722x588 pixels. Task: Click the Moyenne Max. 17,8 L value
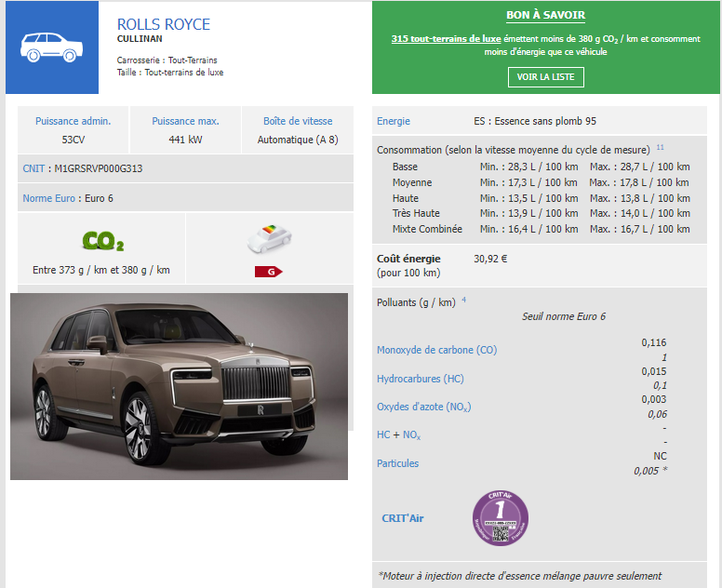[x=639, y=182]
